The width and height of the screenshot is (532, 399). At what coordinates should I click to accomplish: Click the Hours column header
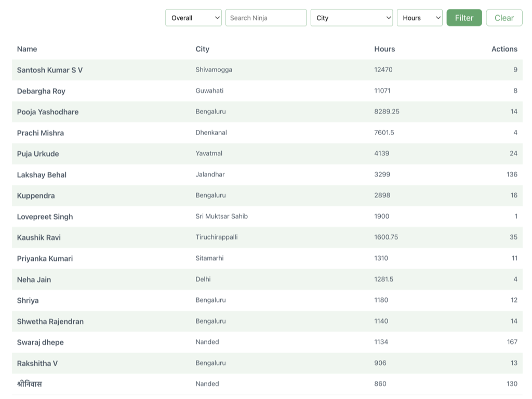click(x=384, y=49)
